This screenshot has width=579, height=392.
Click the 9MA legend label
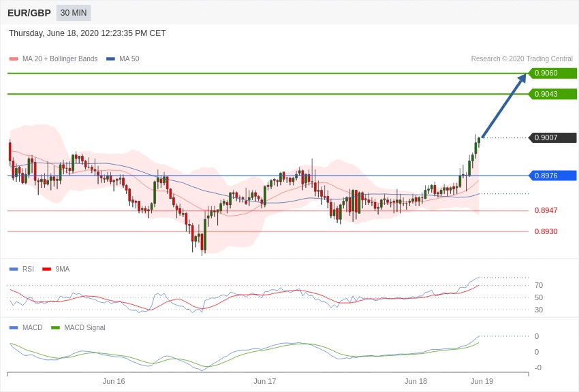[63, 269]
